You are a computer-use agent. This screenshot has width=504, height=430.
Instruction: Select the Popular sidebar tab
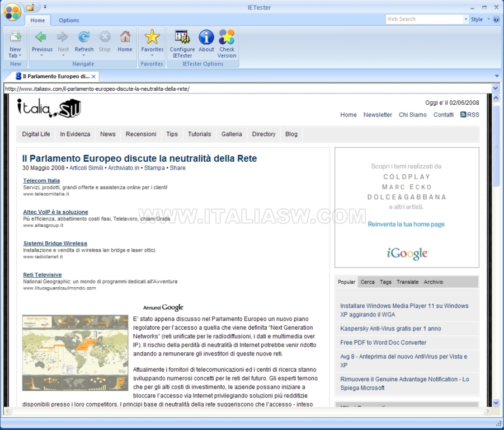(x=346, y=282)
